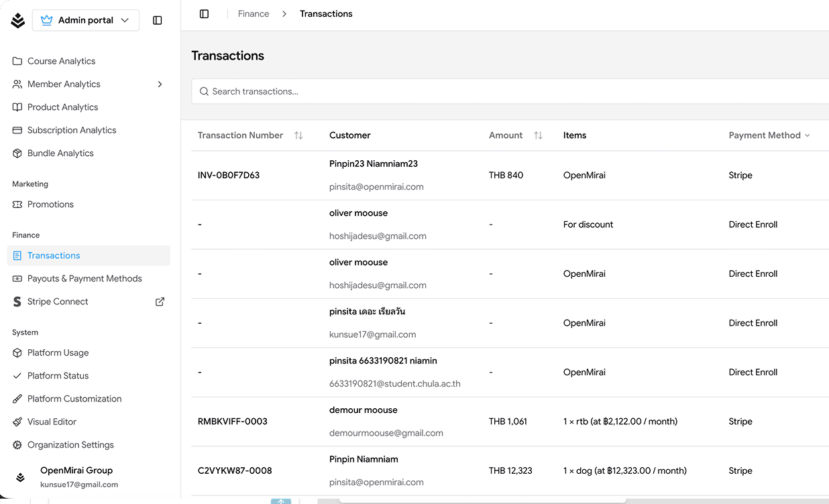Open Member Analytics page
829x504 pixels.
pyautogui.click(x=64, y=84)
